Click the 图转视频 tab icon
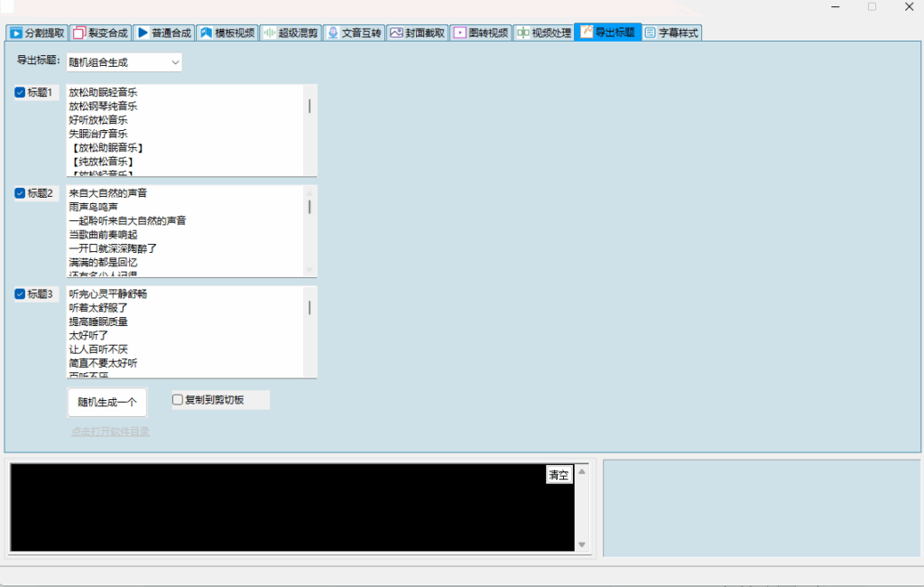924x587 pixels. pyautogui.click(x=459, y=33)
